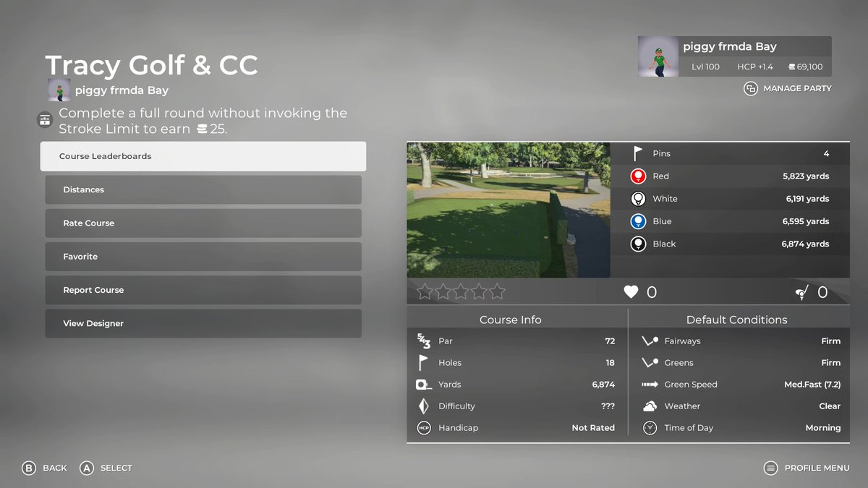Click the fifth rating star
This screenshot has height=488, width=868.
click(497, 291)
